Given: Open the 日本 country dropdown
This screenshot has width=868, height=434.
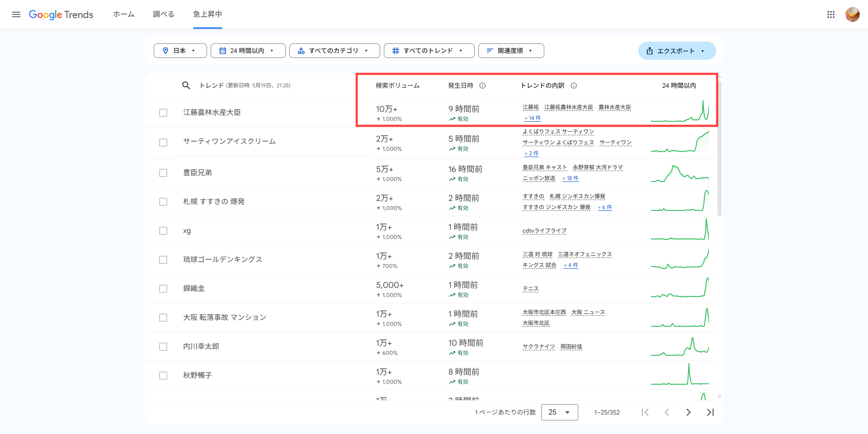Looking at the screenshot, I should (180, 51).
